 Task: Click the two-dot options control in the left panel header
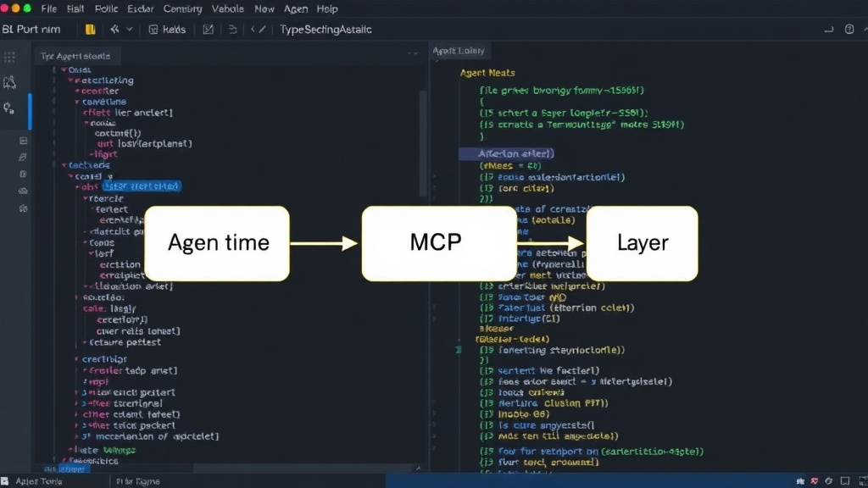tap(413, 53)
